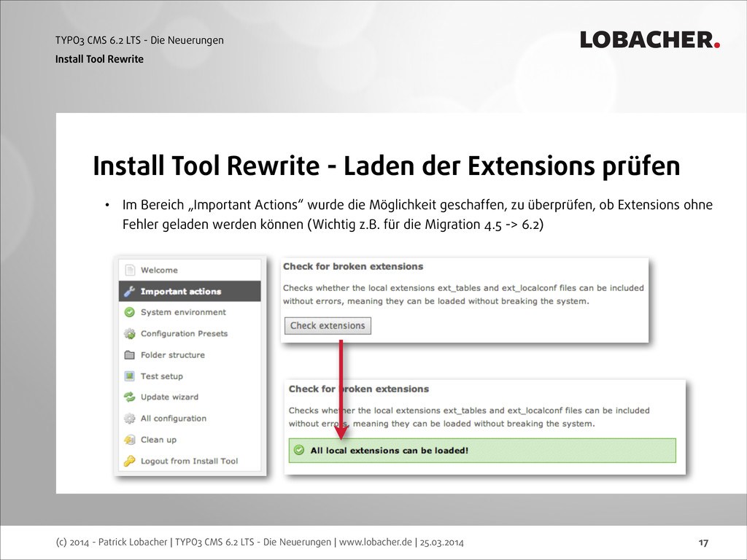
Task: Click the green arrows icon for Update wizard
Action: pyautogui.click(x=130, y=397)
